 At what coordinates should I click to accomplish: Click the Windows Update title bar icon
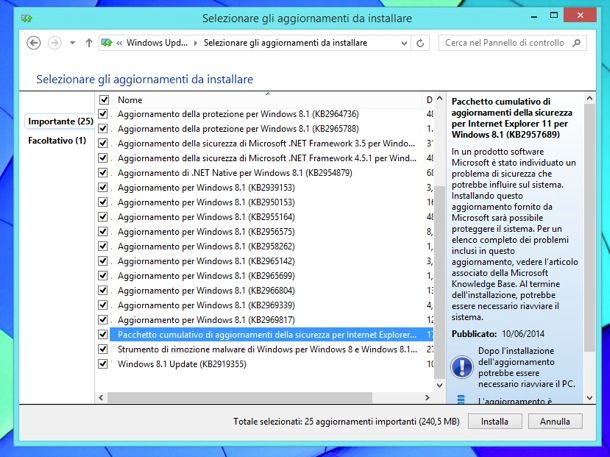pyautogui.click(x=26, y=18)
